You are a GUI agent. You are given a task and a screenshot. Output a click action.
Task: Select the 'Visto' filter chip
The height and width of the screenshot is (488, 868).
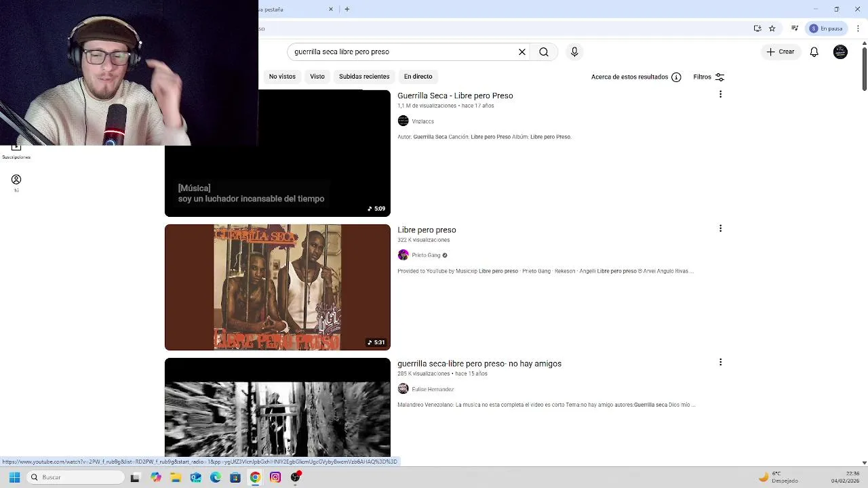click(317, 77)
